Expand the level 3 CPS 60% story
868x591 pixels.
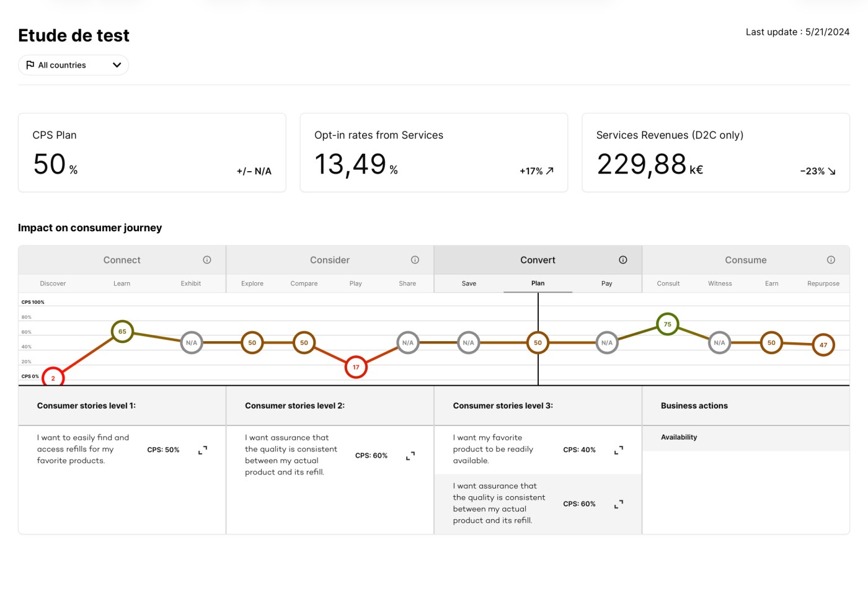[x=618, y=504]
